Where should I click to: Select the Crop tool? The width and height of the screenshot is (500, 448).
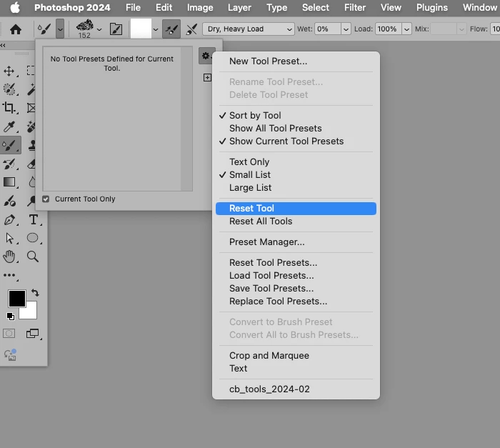[9, 108]
